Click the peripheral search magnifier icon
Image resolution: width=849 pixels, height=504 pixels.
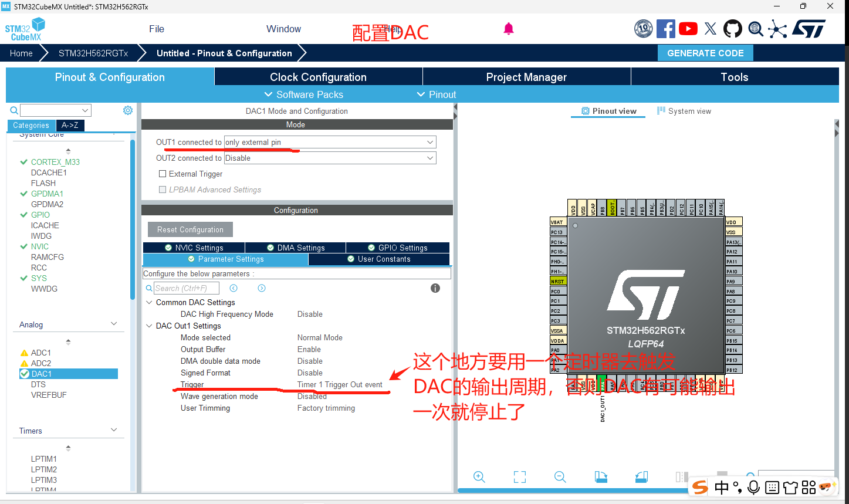click(x=14, y=110)
